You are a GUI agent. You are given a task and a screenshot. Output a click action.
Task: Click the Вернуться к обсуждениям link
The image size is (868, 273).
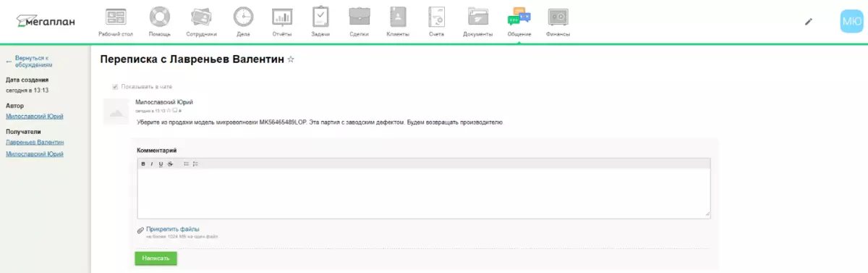[33, 61]
